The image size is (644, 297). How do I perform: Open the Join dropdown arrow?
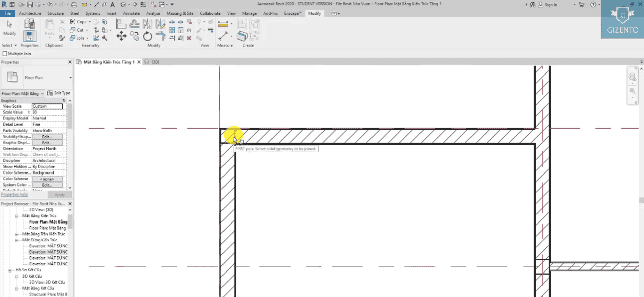click(87, 38)
